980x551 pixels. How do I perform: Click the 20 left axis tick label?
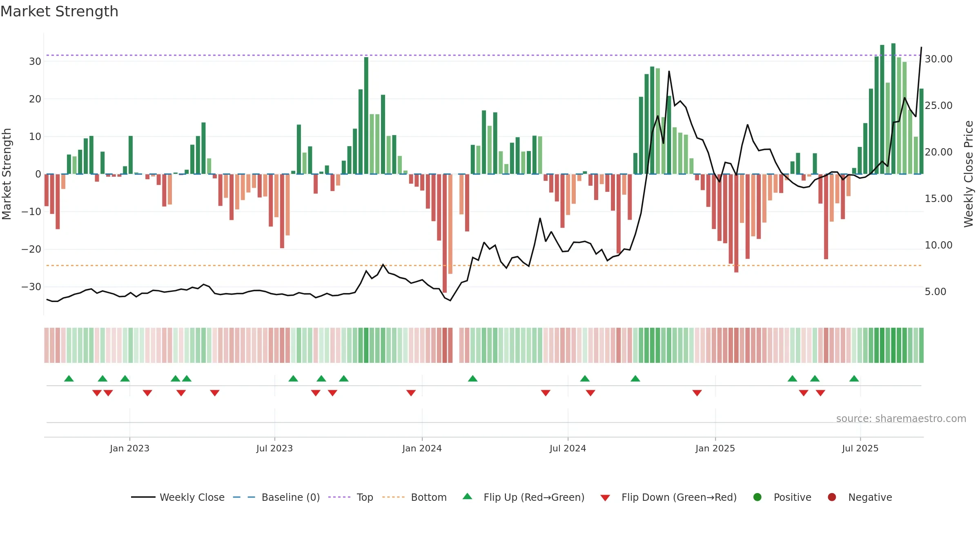coord(35,99)
